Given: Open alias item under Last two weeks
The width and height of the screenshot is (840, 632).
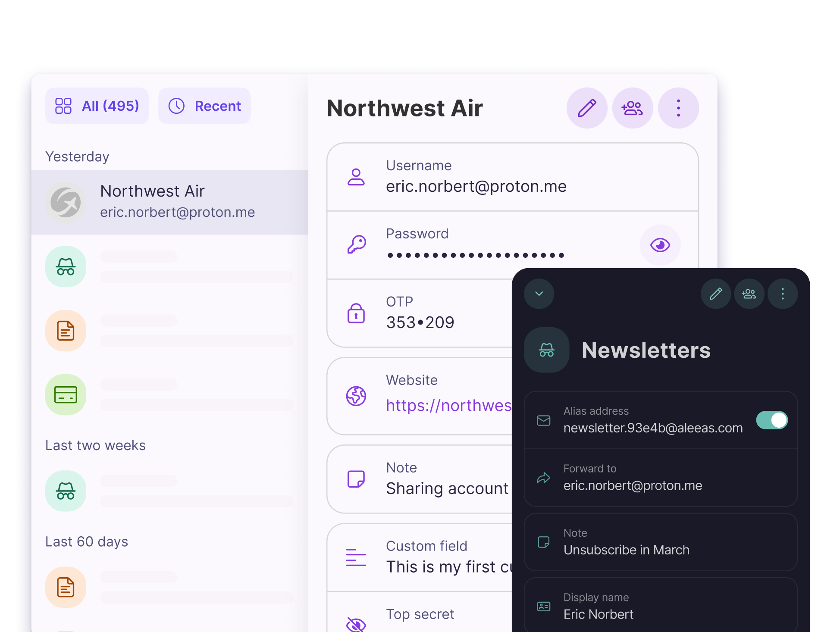Looking at the screenshot, I should [x=169, y=491].
